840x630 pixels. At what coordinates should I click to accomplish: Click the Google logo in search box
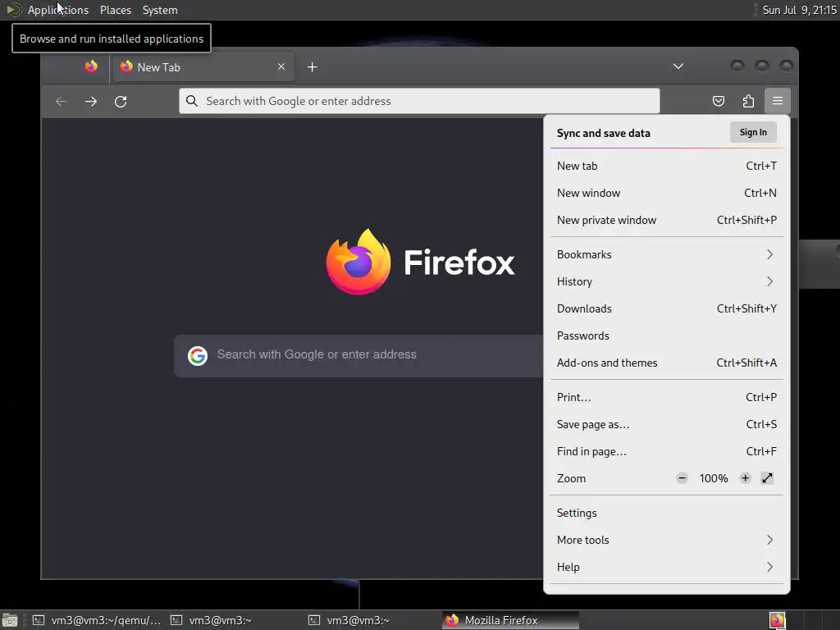click(x=198, y=355)
